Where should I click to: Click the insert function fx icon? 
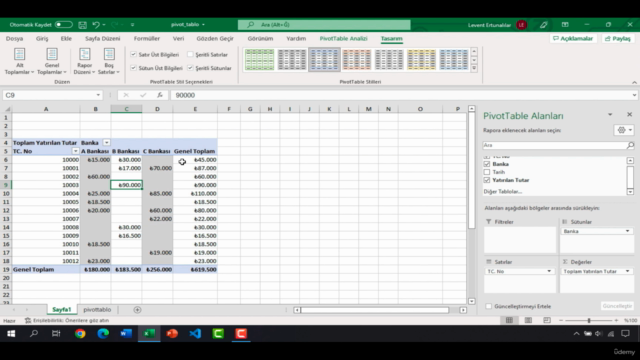[x=160, y=95]
